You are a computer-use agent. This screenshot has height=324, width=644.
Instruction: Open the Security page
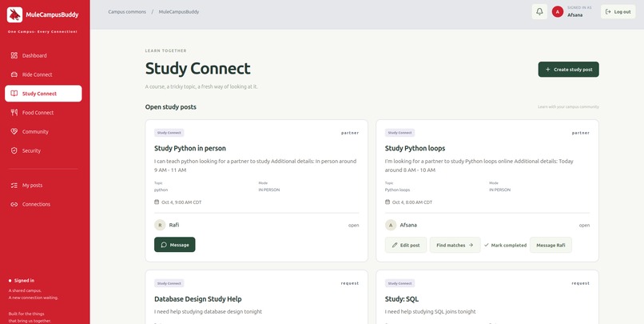tap(43, 150)
